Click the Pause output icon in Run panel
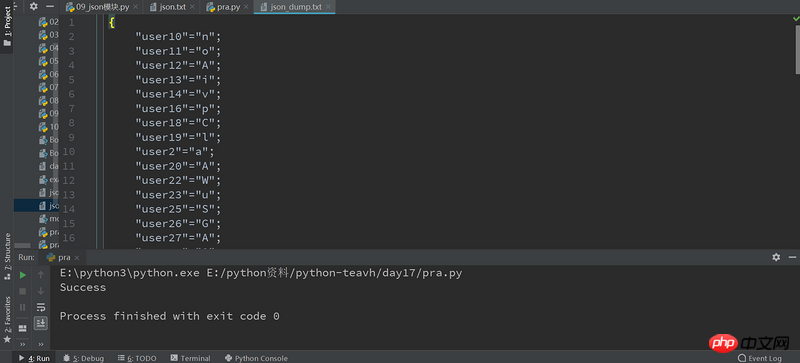The image size is (800, 363). tap(22, 307)
